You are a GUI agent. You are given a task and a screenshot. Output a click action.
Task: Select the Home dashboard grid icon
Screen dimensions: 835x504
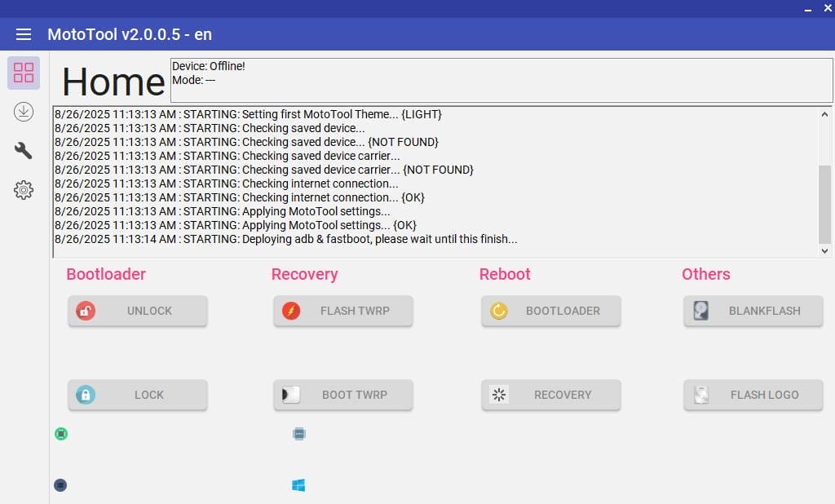pyautogui.click(x=24, y=73)
